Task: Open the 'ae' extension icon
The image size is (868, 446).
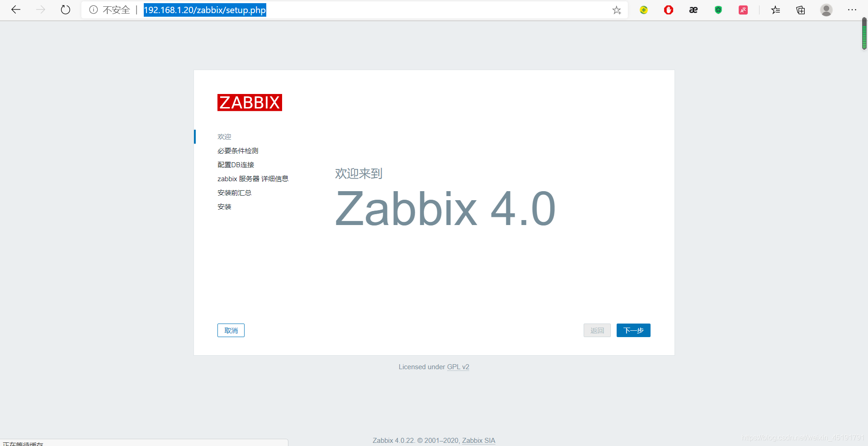Action: tap(693, 10)
